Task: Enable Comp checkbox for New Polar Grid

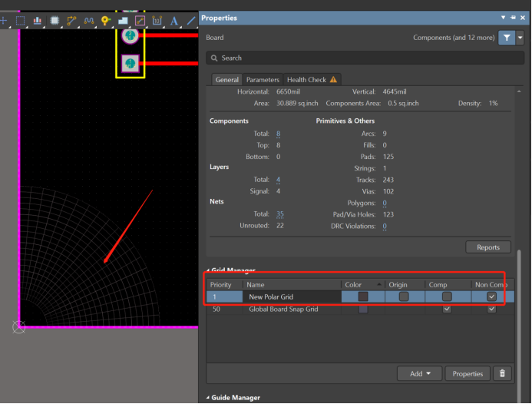Action: [447, 296]
